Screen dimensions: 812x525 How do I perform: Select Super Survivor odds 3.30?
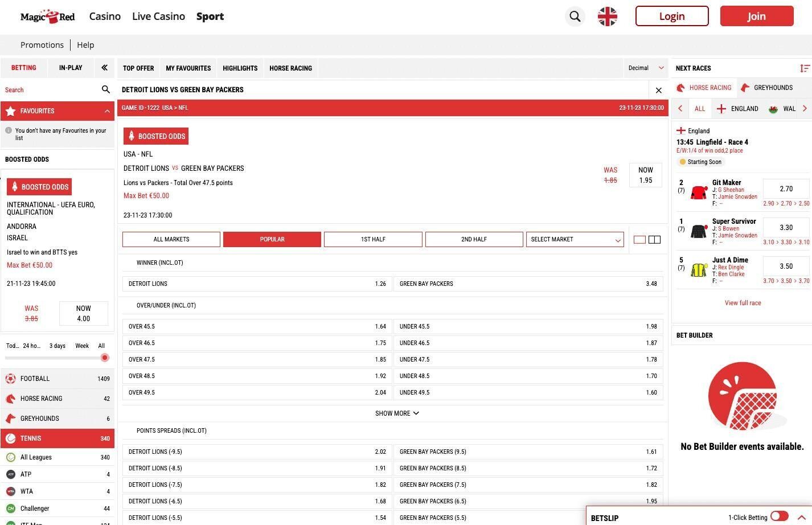pos(786,227)
